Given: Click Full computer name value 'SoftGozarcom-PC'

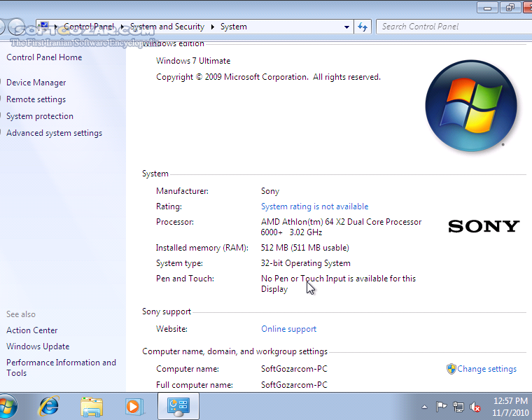Looking at the screenshot, I should [x=294, y=385].
